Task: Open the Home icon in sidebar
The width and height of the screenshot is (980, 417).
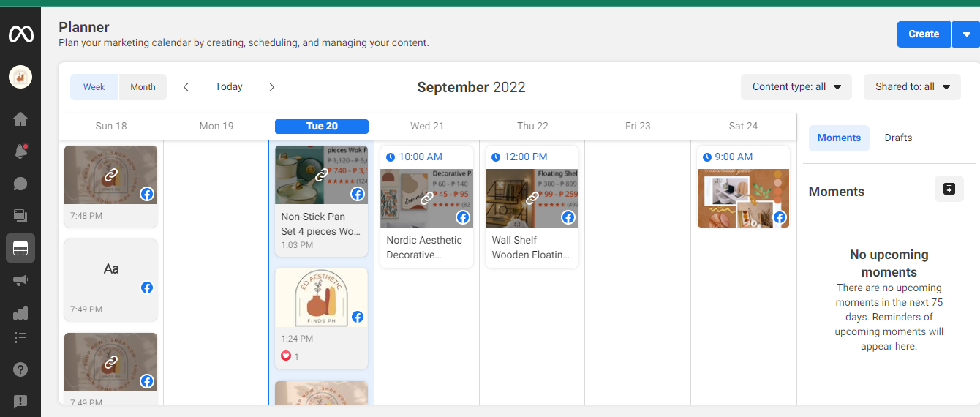Action: pyautogui.click(x=20, y=119)
